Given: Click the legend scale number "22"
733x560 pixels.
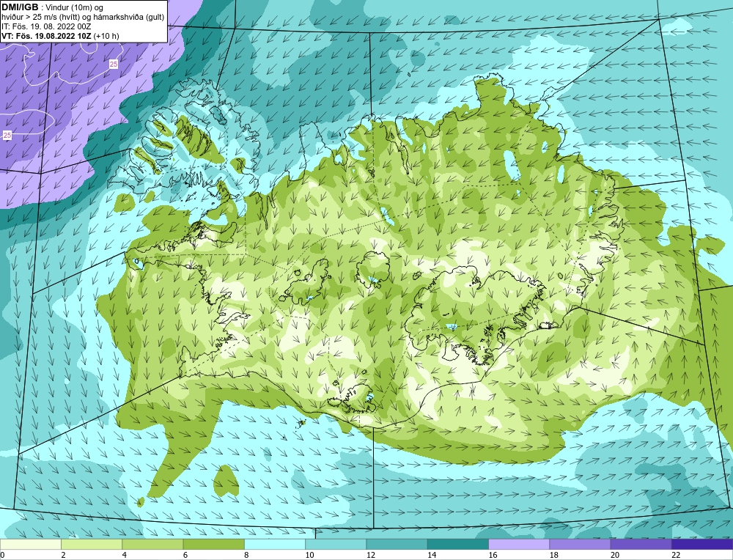Looking at the screenshot, I should click(x=676, y=555).
